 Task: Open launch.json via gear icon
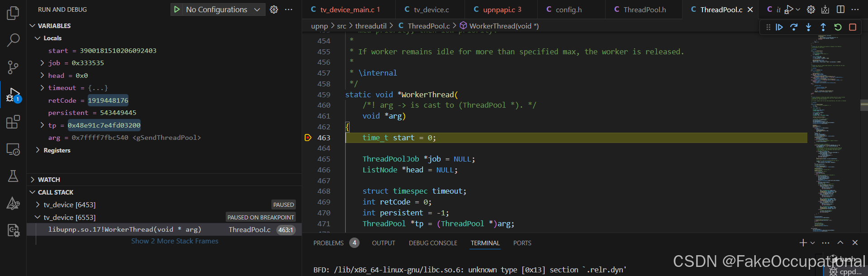click(274, 10)
